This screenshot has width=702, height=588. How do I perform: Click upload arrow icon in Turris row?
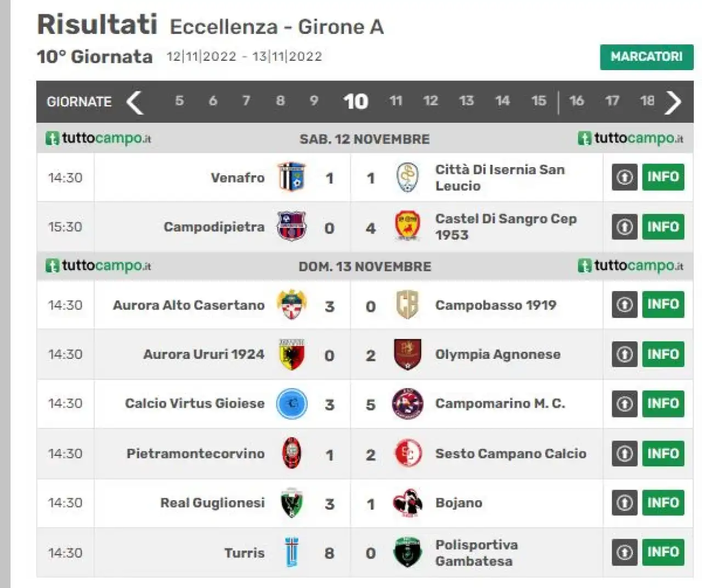click(x=625, y=552)
